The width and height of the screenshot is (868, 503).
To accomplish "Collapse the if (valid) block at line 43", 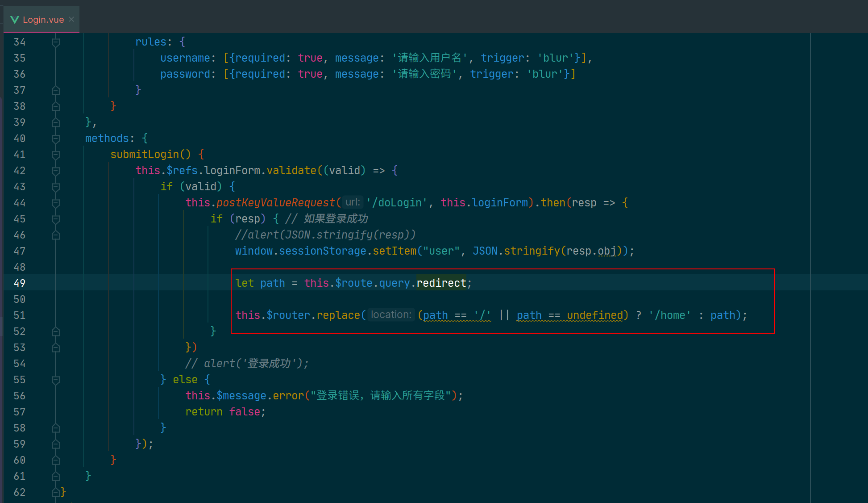I will 56,187.
